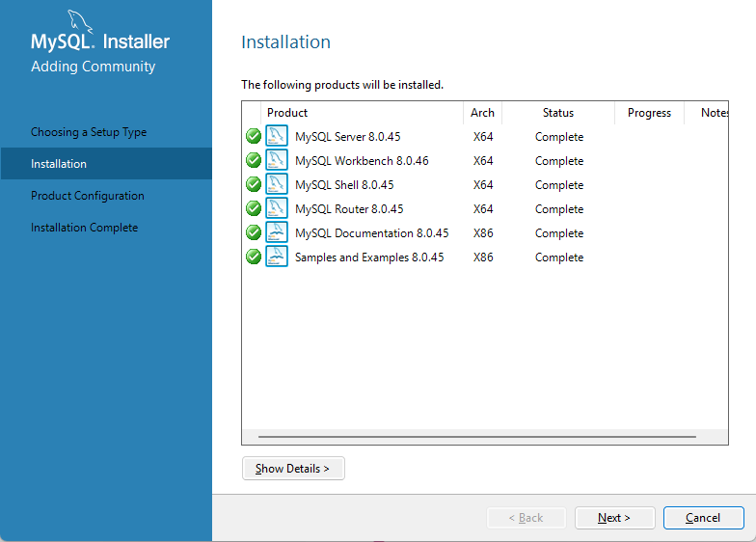Select the MySQL Server 8.0.45 row text
The height and width of the screenshot is (542, 756).
[347, 137]
